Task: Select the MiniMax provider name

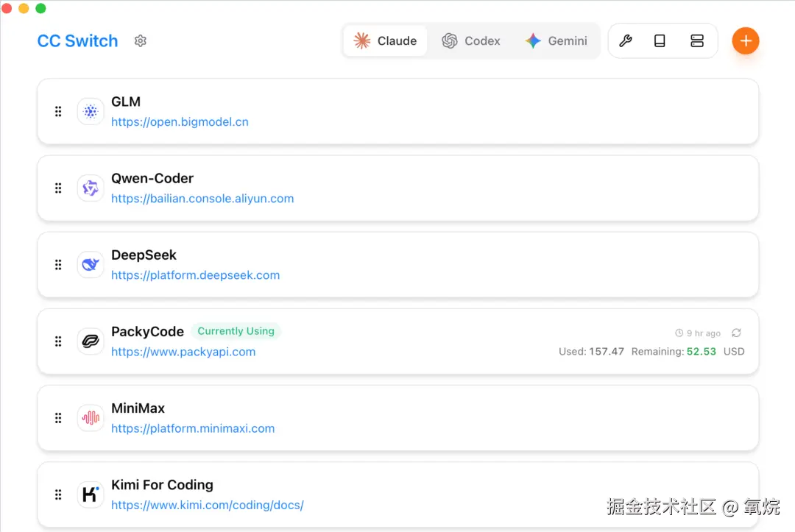Action: click(138, 408)
